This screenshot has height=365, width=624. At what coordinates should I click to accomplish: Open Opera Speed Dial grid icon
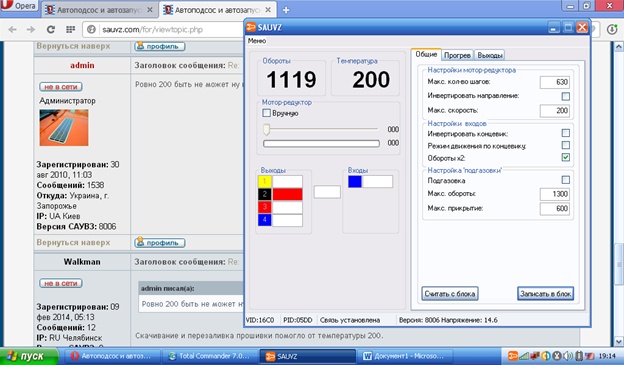pyautogui.click(x=70, y=29)
